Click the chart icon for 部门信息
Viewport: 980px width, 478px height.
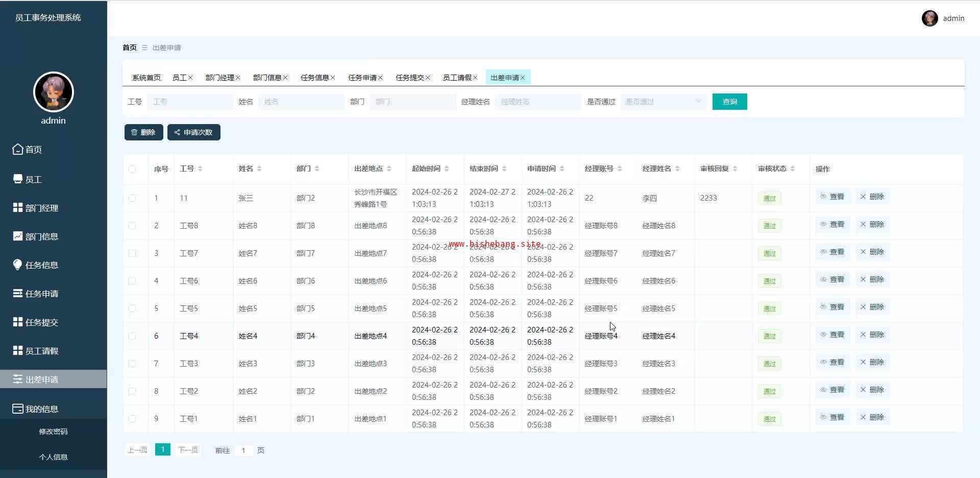pos(18,236)
